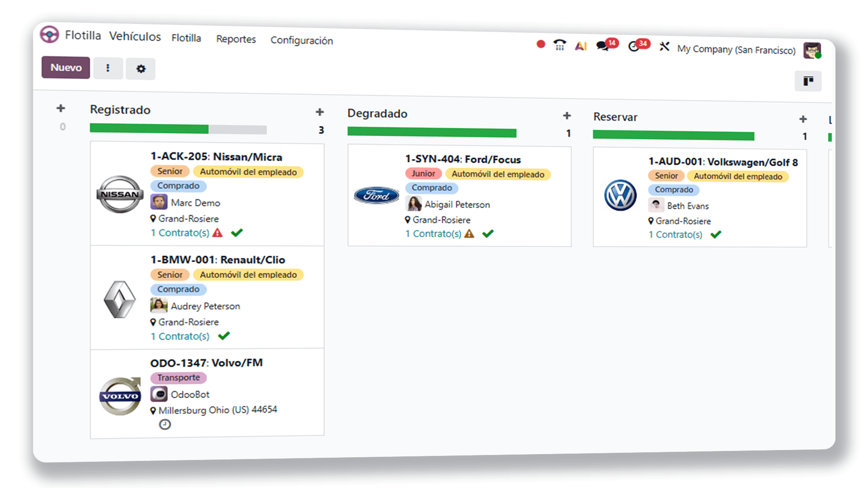This screenshot has width=868, height=488.
Task: Open Nissan/Micra 1 Contrato(s) link
Action: (180, 233)
